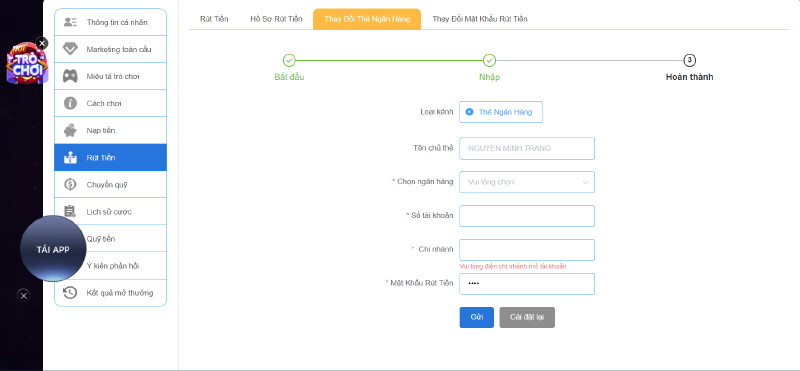Click the Nhập step checkmark
The image size is (800, 371).
(489, 60)
